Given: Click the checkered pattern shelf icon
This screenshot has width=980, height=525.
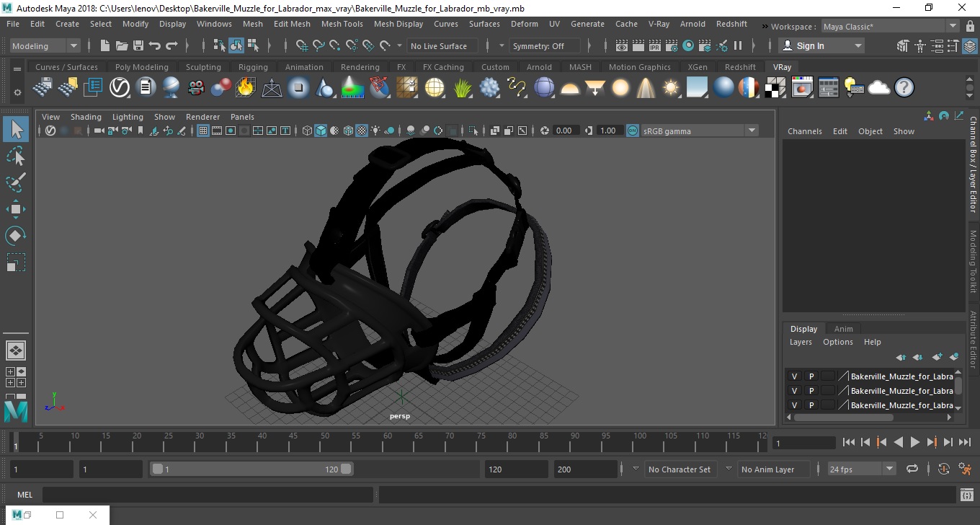Looking at the screenshot, I should click(775, 88).
